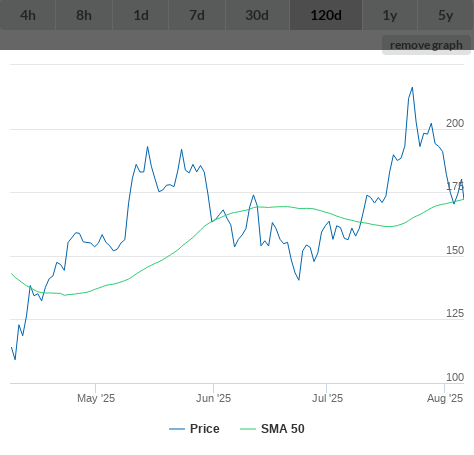The image size is (474, 455).
Task: Click the blue Price legend line swatch
Action: pyautogui.click(x=177, y=429)
